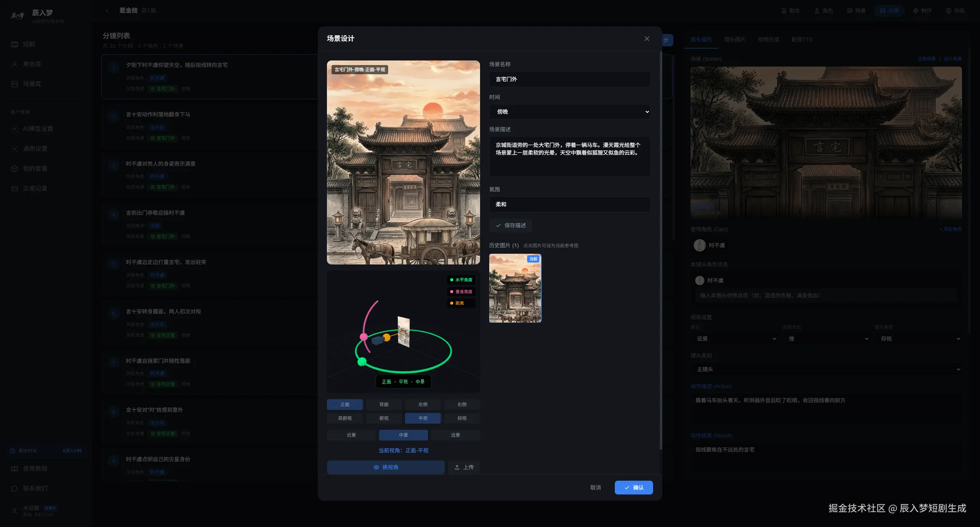The width and height of the screenshot is (980, 527).
Task: Open the 作品 top tab
Action: click(955, 11)
